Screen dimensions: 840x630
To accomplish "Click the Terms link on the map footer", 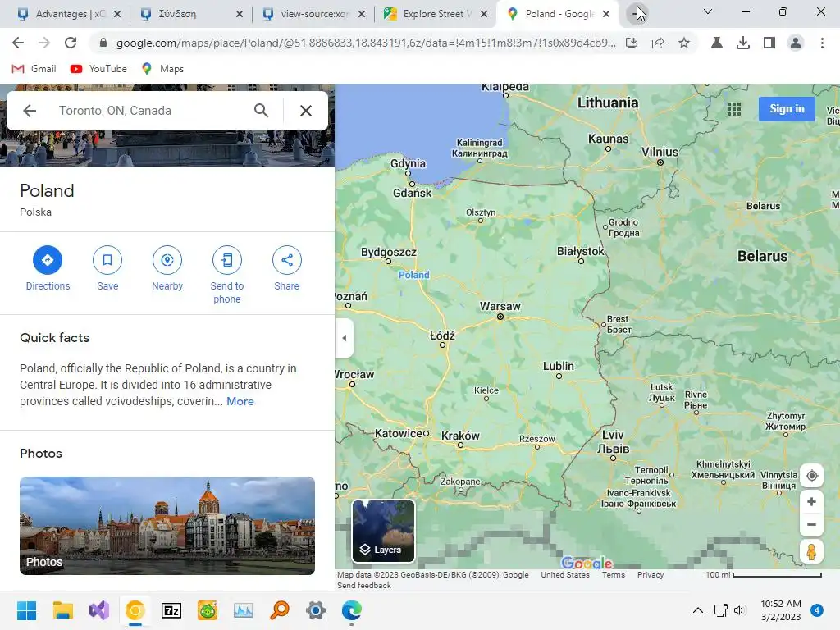I will click(614, 574).
